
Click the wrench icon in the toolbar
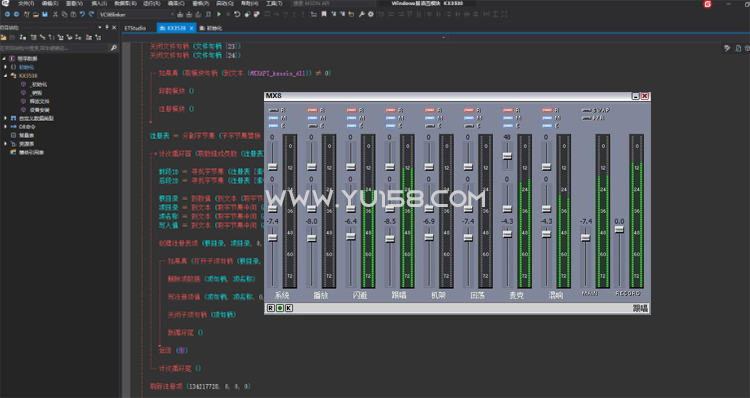362,14
